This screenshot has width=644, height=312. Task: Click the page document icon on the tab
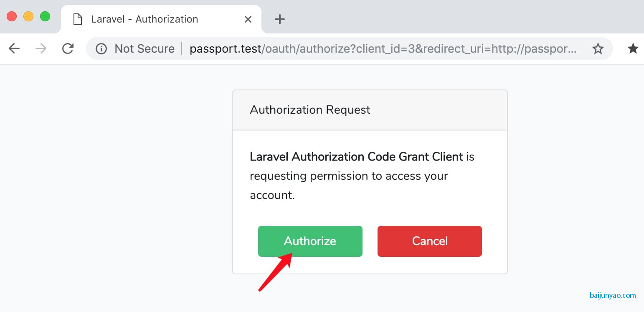click(x=77, y=19)
